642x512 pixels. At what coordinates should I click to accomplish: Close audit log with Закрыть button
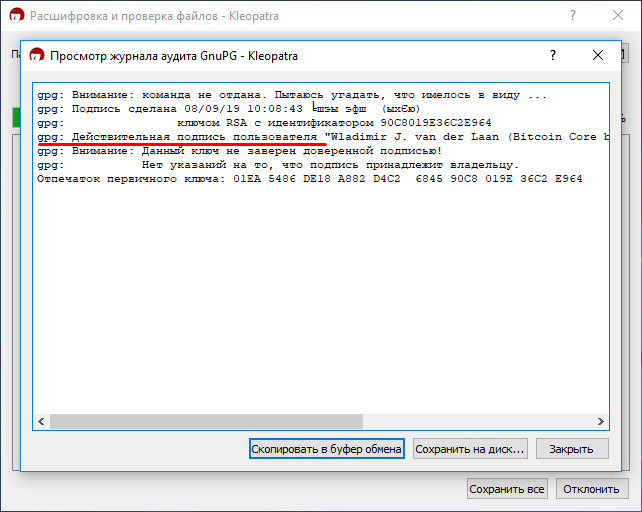pyautogui.click(x=572, y=449)
